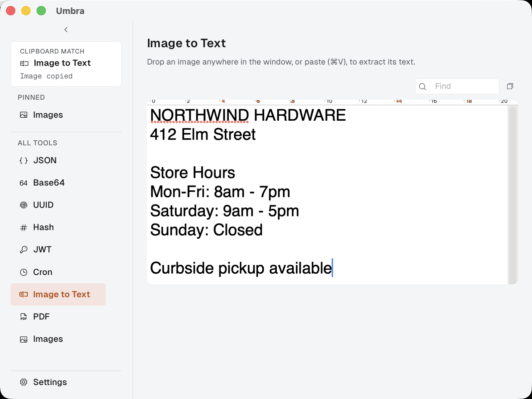Click the magnifier icon in Find box
The width and height of the screenshot is (532, 399).
pos(423,87)
